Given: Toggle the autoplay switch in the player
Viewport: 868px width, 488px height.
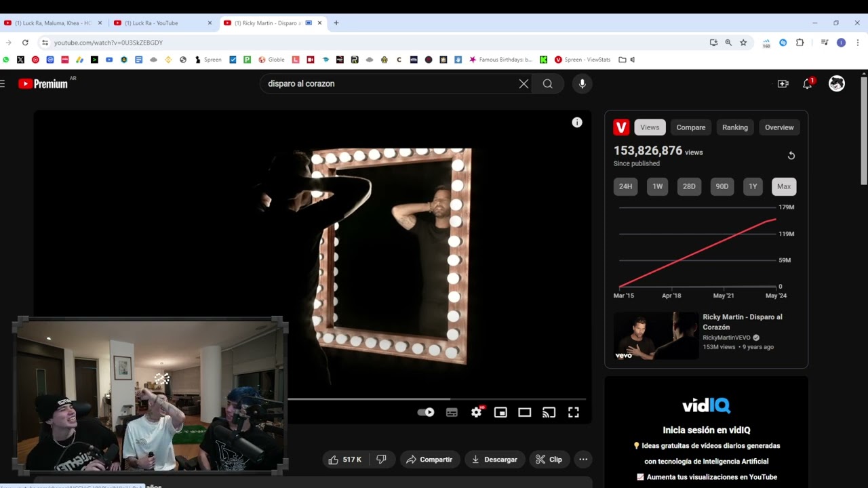Looking at the screenshot, I should [426, 412].
